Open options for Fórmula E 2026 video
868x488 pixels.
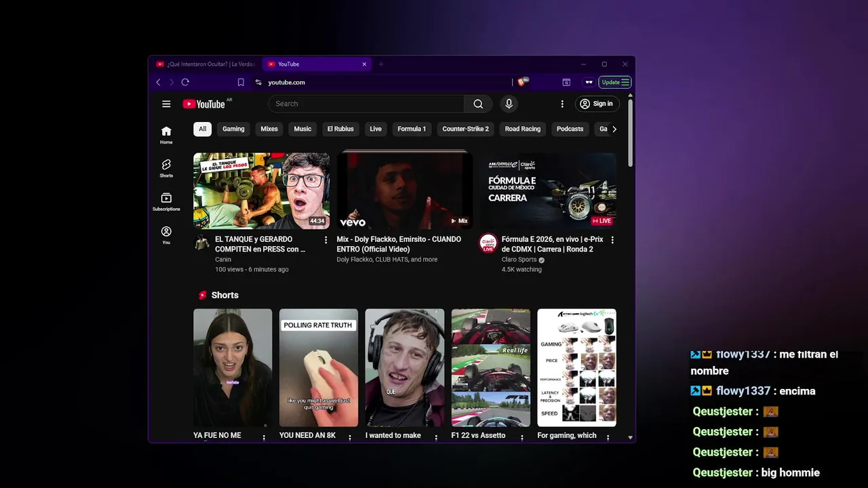tap(612, 240)
